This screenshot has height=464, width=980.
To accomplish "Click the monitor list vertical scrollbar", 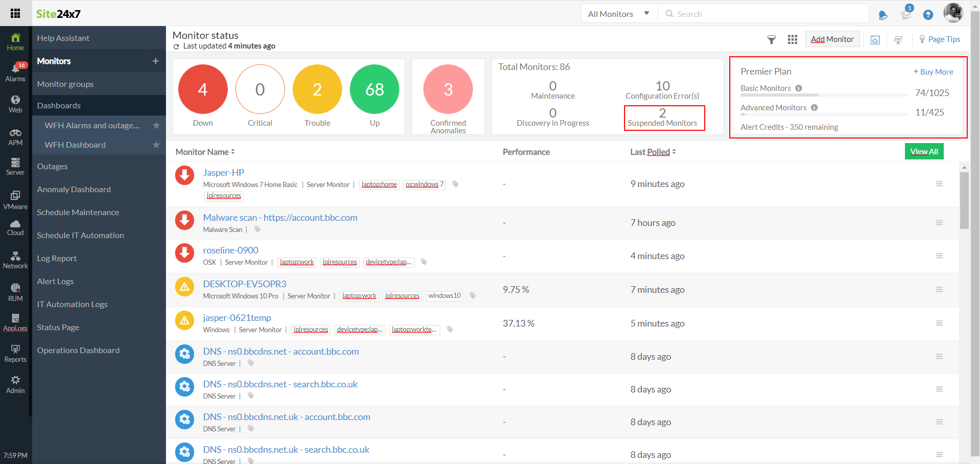I will (x=964, y=200).
